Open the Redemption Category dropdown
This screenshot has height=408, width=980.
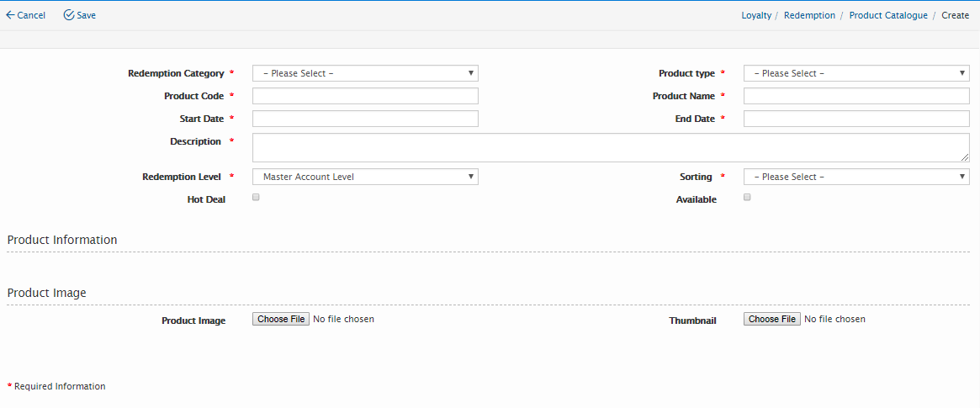(365, 73)
